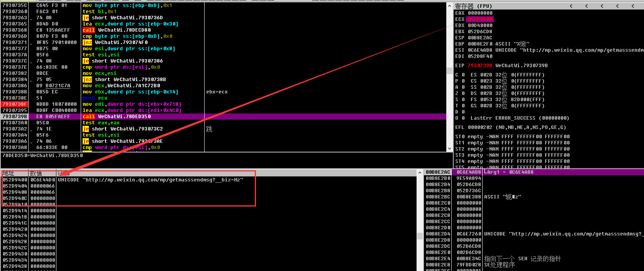Select stack row 00B8E2D4 with UNICODE url
644x271 pixels.
pos(534,234)
